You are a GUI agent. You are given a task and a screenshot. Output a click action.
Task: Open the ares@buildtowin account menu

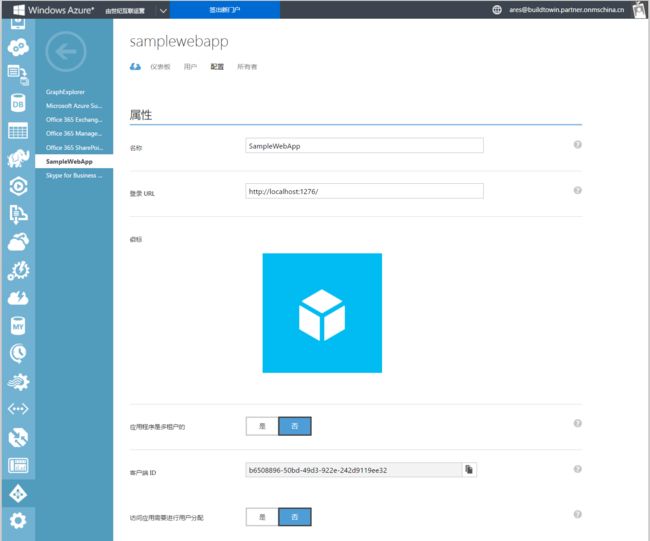566,10
